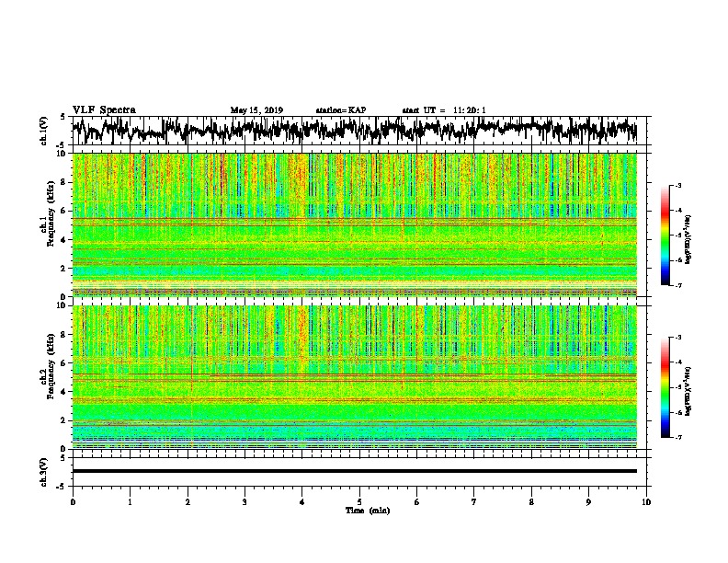The width and height of the screenshot is (728, 563).
Task: Click time axis tick label "6"
Action: coord(417,501)
